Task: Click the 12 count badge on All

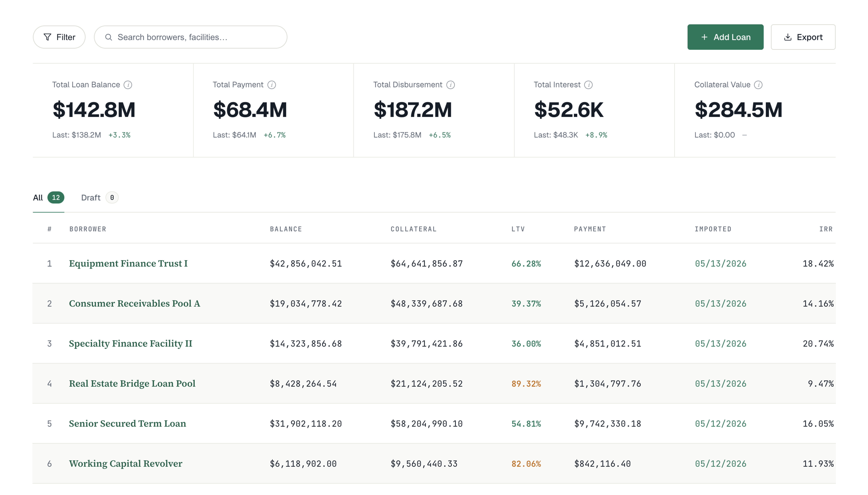Action: point(56,197)
